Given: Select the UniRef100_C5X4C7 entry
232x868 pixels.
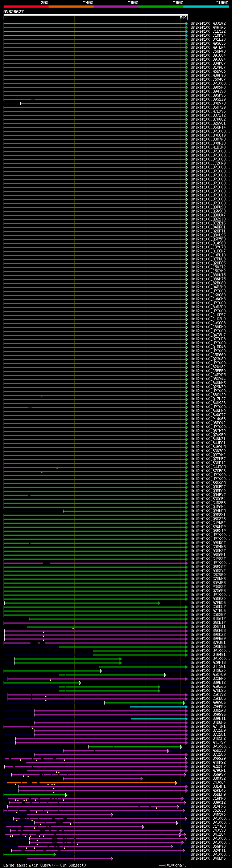Looking at the screenshot, I should pyautogui.click(x=208, y=80).
